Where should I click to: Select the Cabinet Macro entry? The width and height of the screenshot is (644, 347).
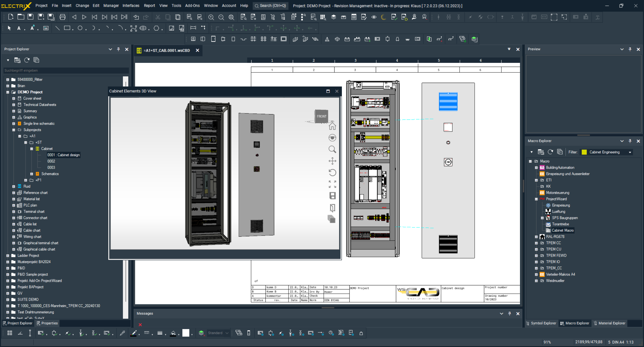point(562,230)
